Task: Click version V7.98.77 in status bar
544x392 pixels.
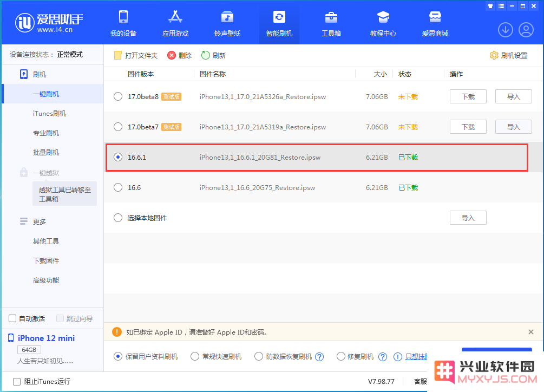Action: coord(381,382)
